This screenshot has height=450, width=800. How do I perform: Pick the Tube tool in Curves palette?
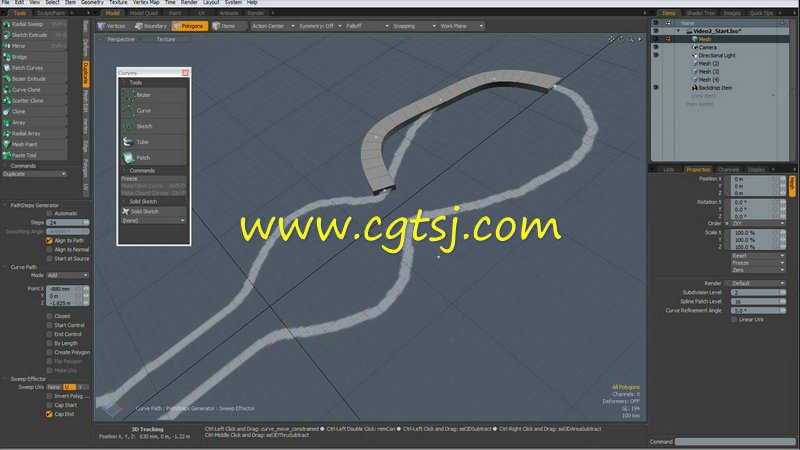154,142
